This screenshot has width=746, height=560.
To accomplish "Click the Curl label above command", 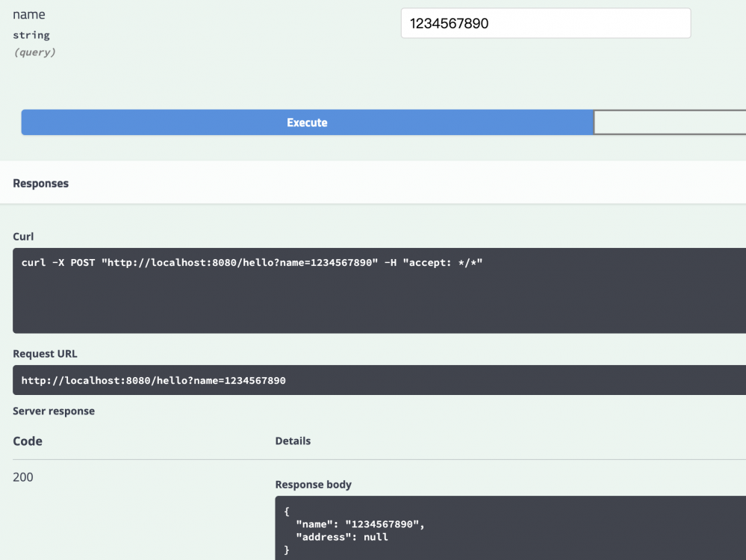I will (x=23, y=237).
